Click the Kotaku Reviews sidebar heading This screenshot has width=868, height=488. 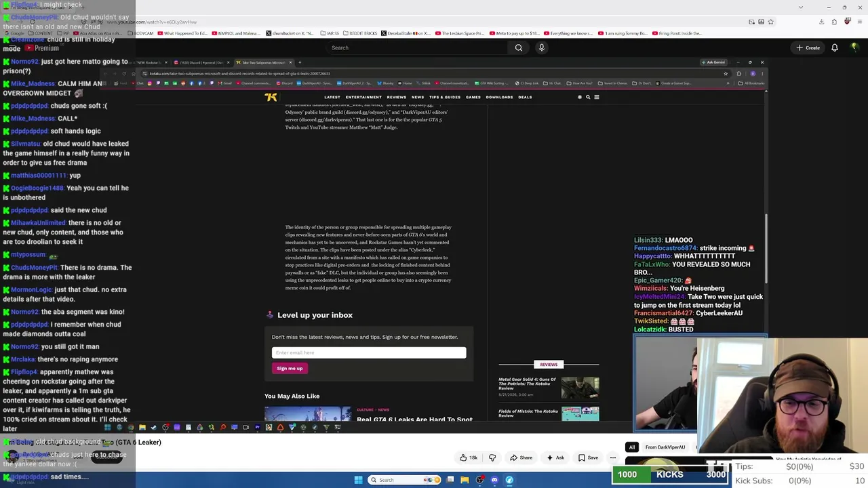(x=549, y=365)
